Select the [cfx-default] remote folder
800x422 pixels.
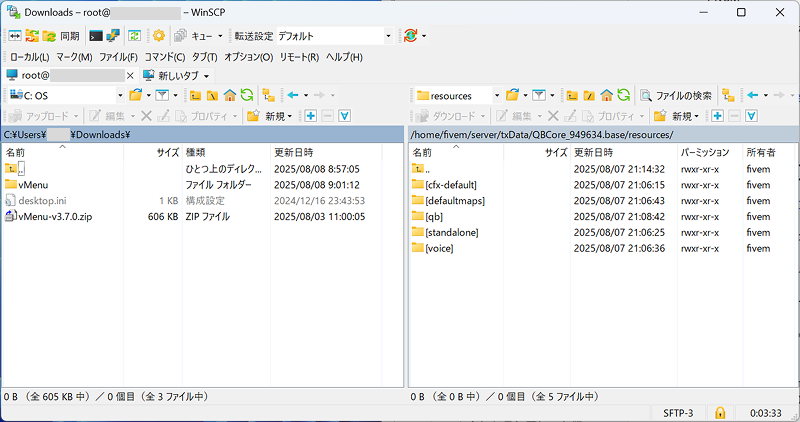pos(451,185)
